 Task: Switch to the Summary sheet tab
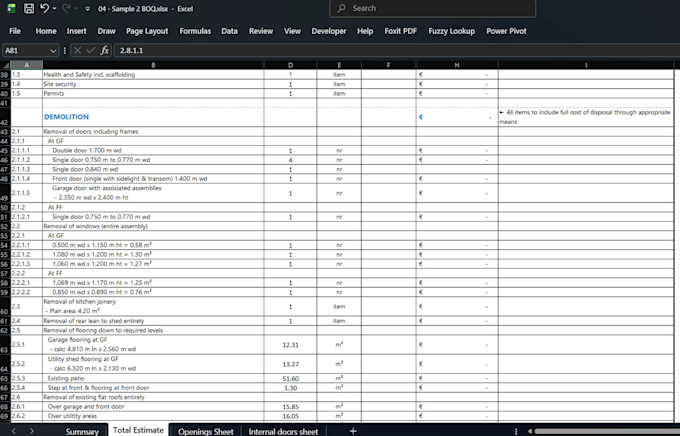point(82,431)
